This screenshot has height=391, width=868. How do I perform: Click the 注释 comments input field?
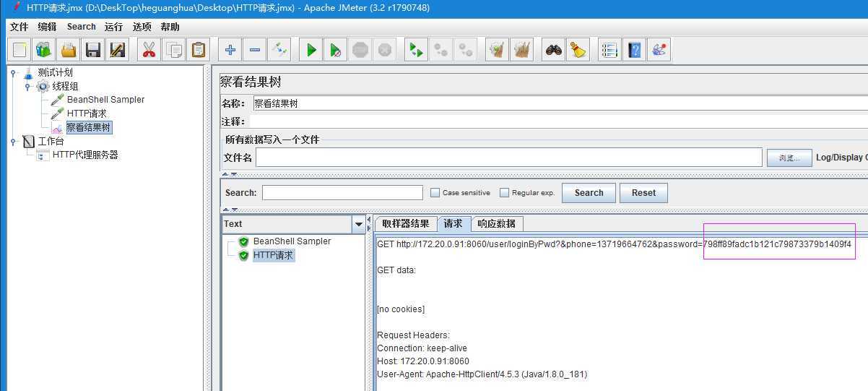559,121
